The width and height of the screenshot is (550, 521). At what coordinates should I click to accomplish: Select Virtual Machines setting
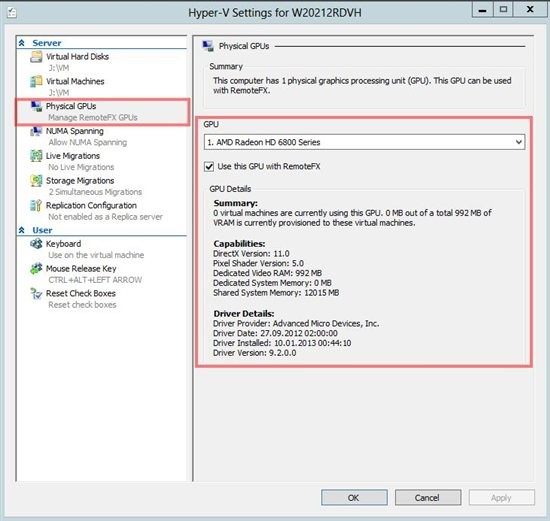coord(75,81)
